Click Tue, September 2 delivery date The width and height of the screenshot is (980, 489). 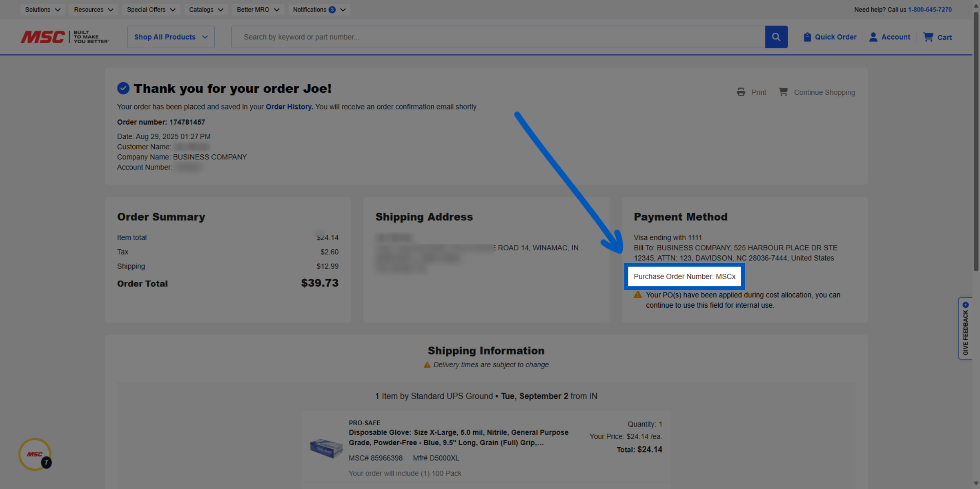coord(534,396)
